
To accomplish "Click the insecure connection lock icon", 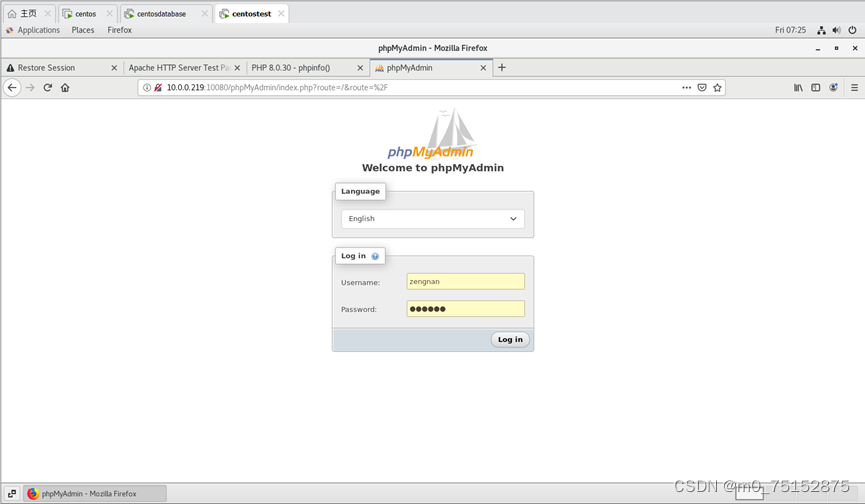I will point(158,88).
